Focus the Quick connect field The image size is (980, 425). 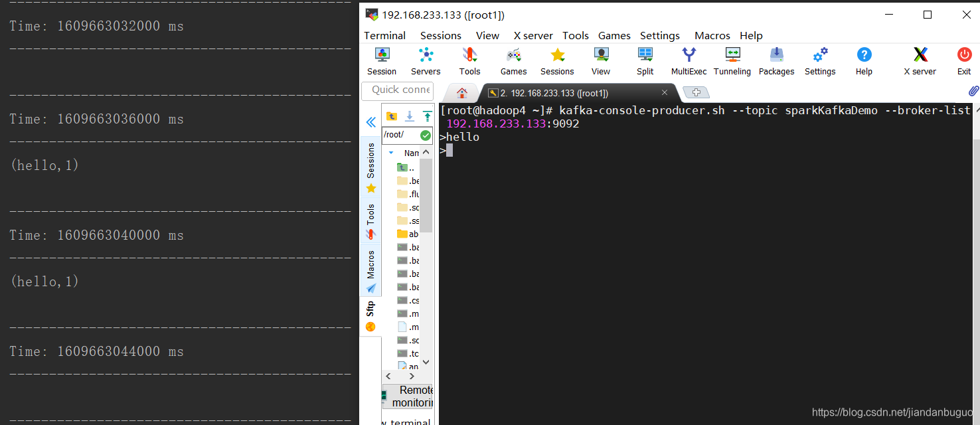click(397, 90)
